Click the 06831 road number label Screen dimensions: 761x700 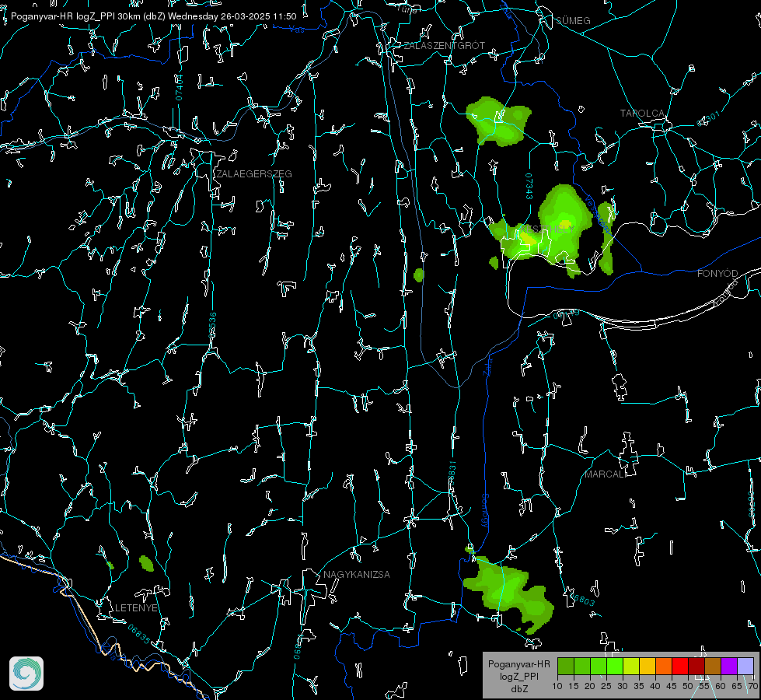pyautogui.click(x=452, y=474)
